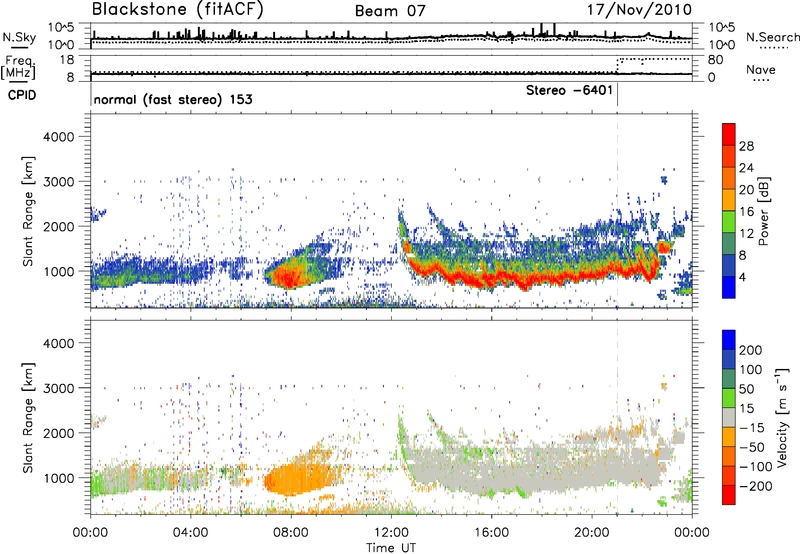Image resolution: width=800 pixels, height=554 pixels.
Task: Click the blue bottom of Power color bar
Action: (729, 287)
